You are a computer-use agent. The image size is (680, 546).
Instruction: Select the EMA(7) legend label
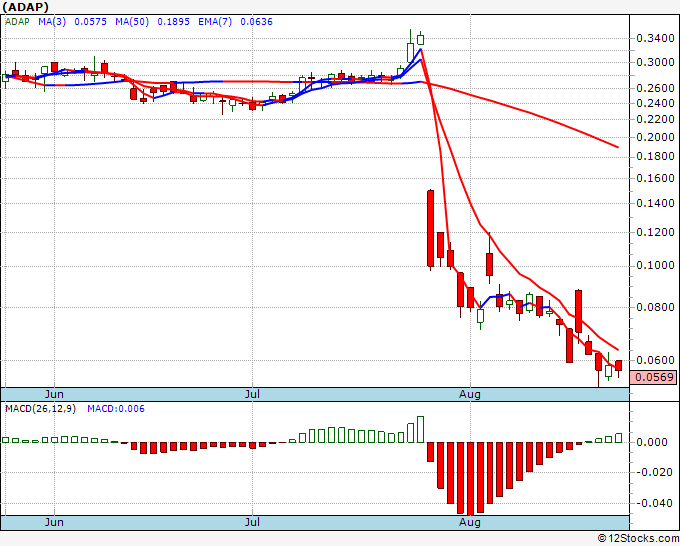(x=215, y=21)
